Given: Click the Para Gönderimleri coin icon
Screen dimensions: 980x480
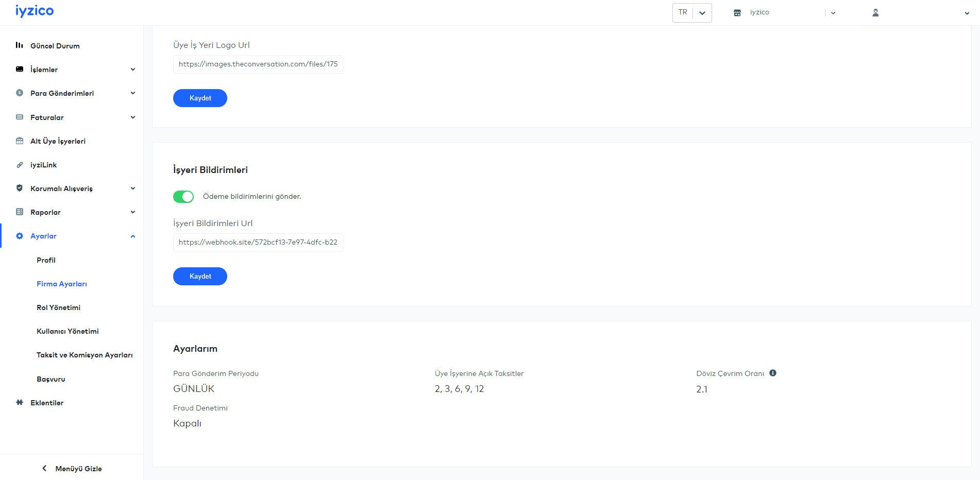Looking at the screenshot, I should (20, 93).
